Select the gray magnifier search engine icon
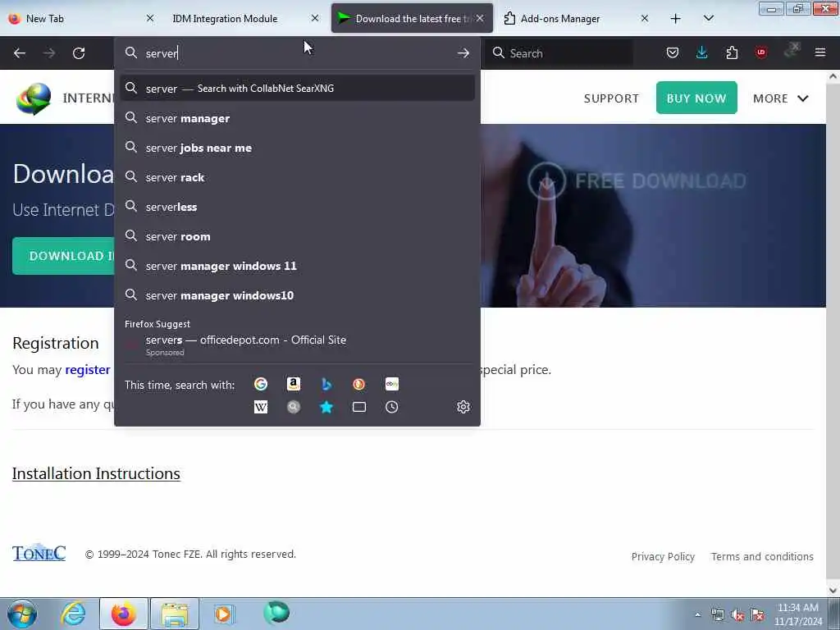 pyautogui.click(x=294, y=407)
